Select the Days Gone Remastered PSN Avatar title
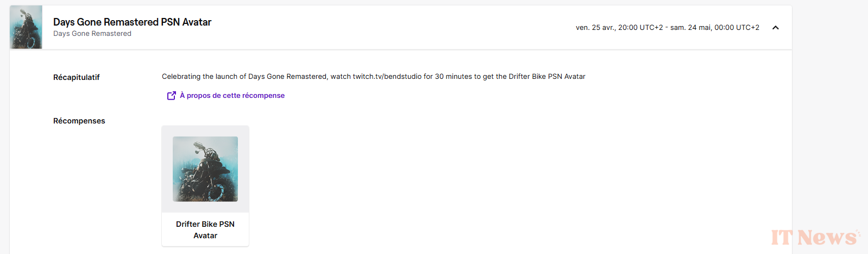The image size is (868, 254). [x=132, y=22]
